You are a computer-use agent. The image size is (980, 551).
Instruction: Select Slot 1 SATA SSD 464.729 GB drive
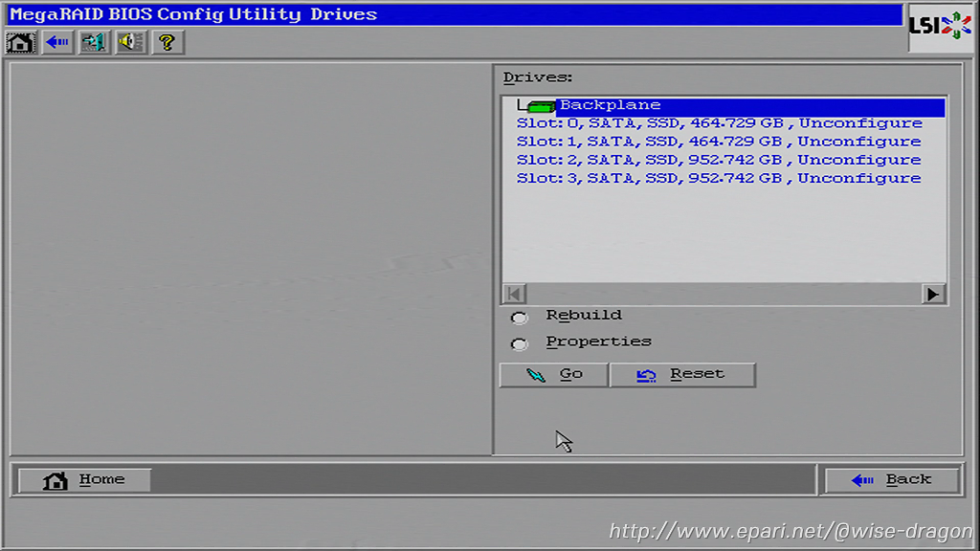[x=719, y=142]
